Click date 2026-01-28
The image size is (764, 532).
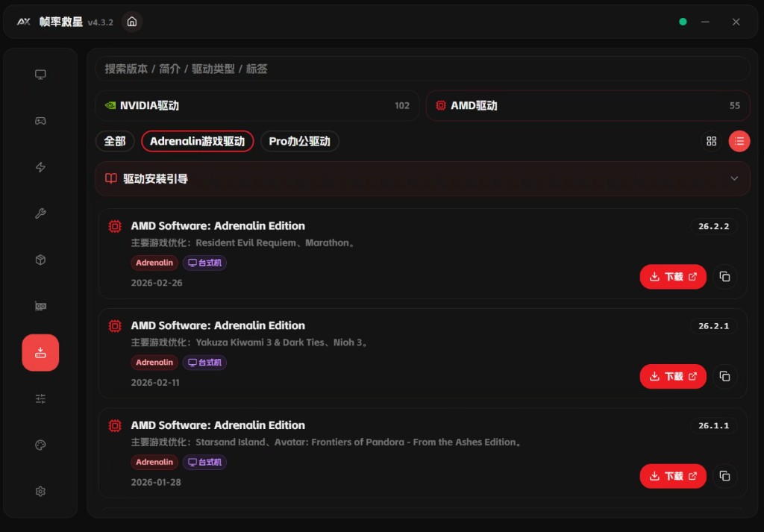(156, 482)
